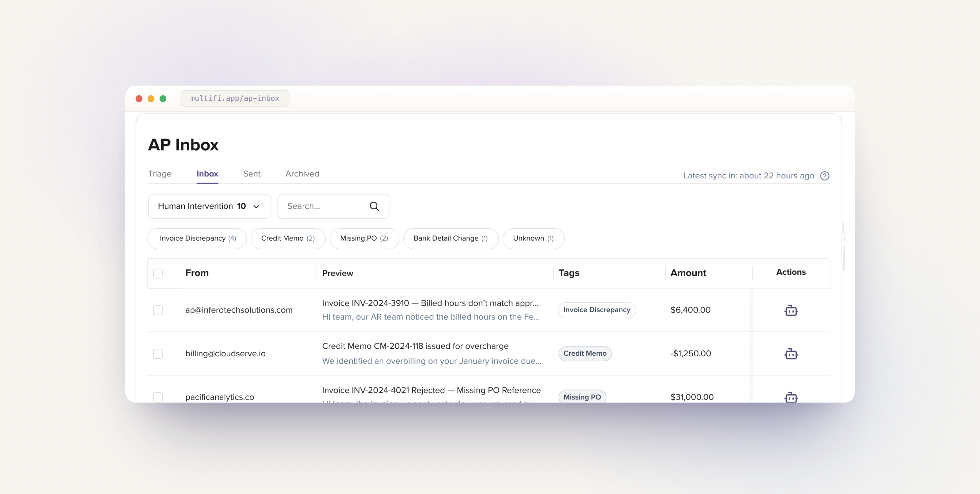The width and height of the screenshot is (980, 494).
Task: Open the robot action for pacificanalytics.co row
Action: pos(791,397)
